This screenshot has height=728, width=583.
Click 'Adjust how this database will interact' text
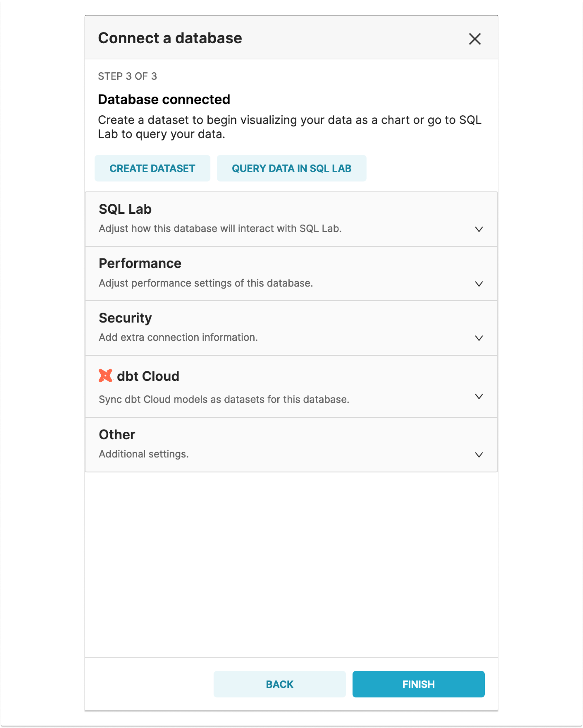220,229
